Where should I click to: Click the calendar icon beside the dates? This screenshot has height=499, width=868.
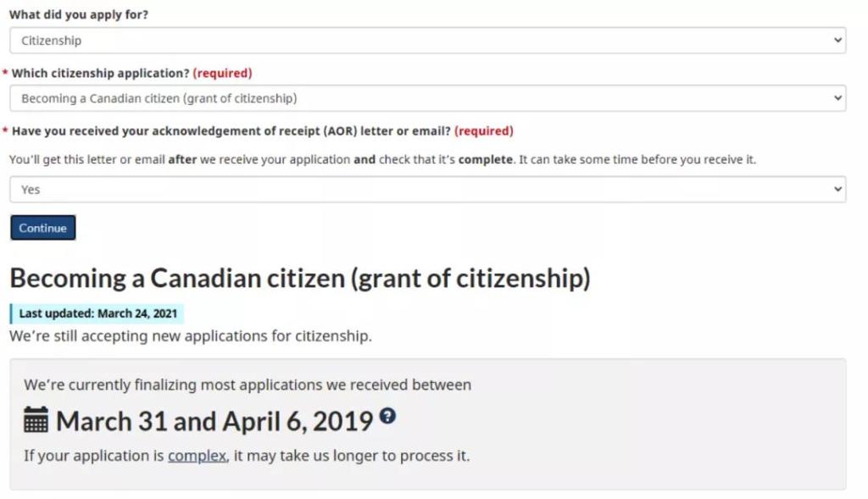click(36, 420)
